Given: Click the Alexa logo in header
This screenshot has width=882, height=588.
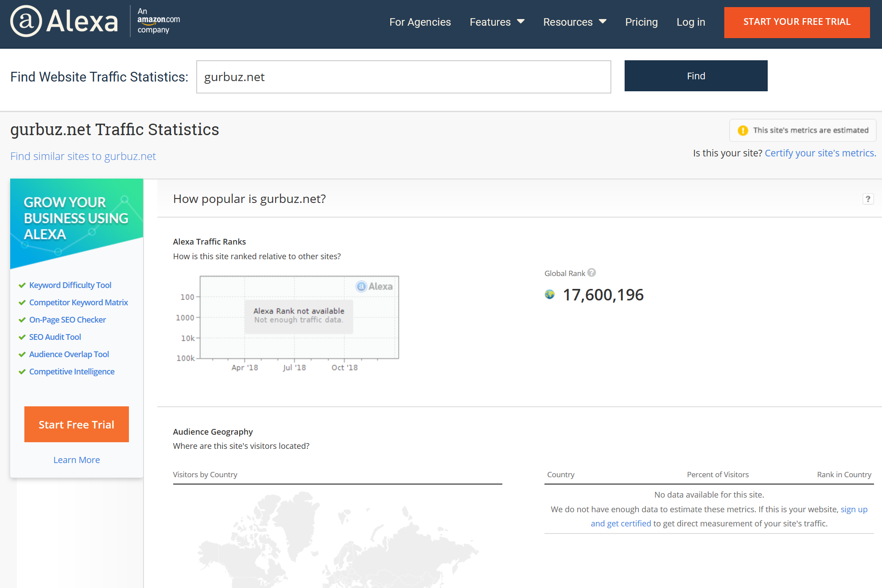Looking at the screenshot, I should pyautogui.click(x=65, y=21).
